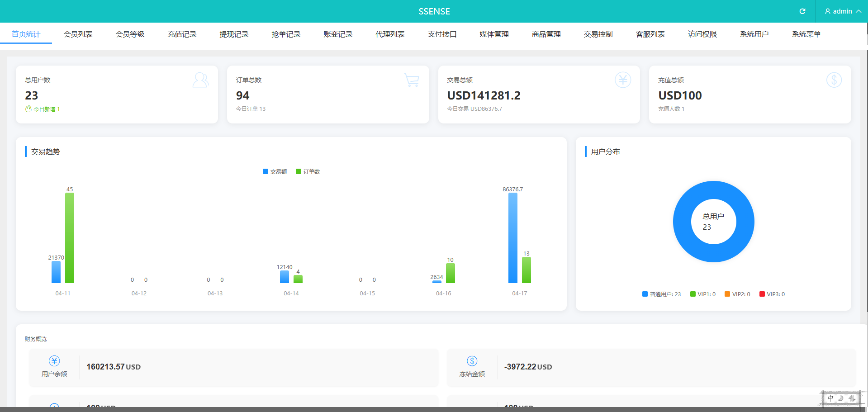Click the green 45 bar for 04-11

[70, 238]
